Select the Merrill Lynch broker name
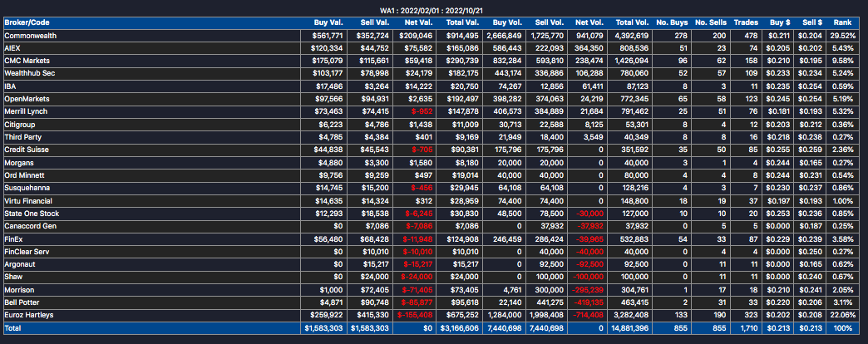868x344 pixels. coord(26,111)
